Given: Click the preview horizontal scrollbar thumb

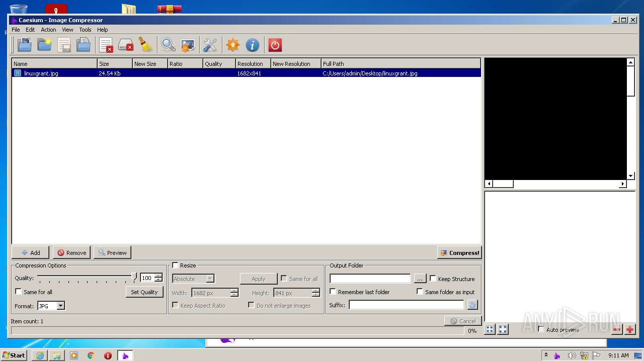Looking at the screenshot, I should pyautogui.click(x=503, y=184).
